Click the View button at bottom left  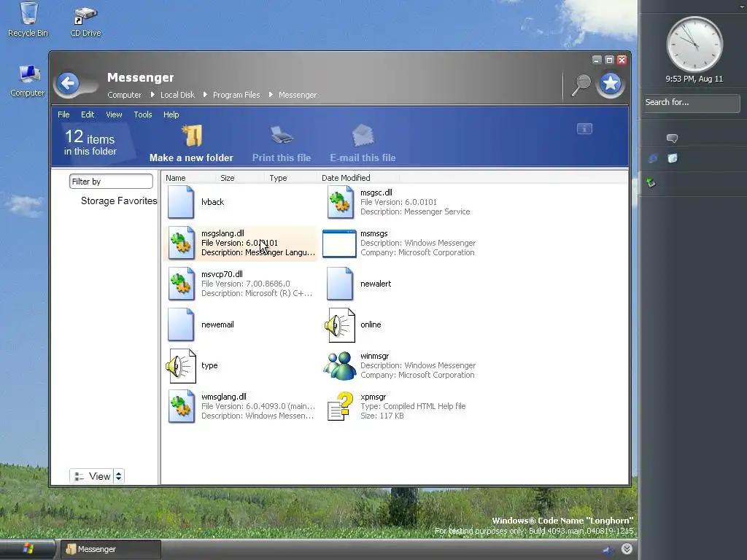92,475
